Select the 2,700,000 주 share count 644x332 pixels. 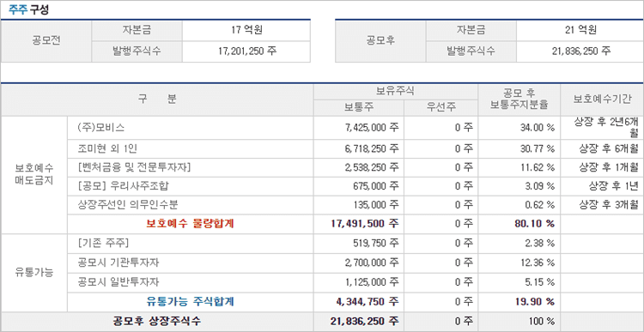372,263
